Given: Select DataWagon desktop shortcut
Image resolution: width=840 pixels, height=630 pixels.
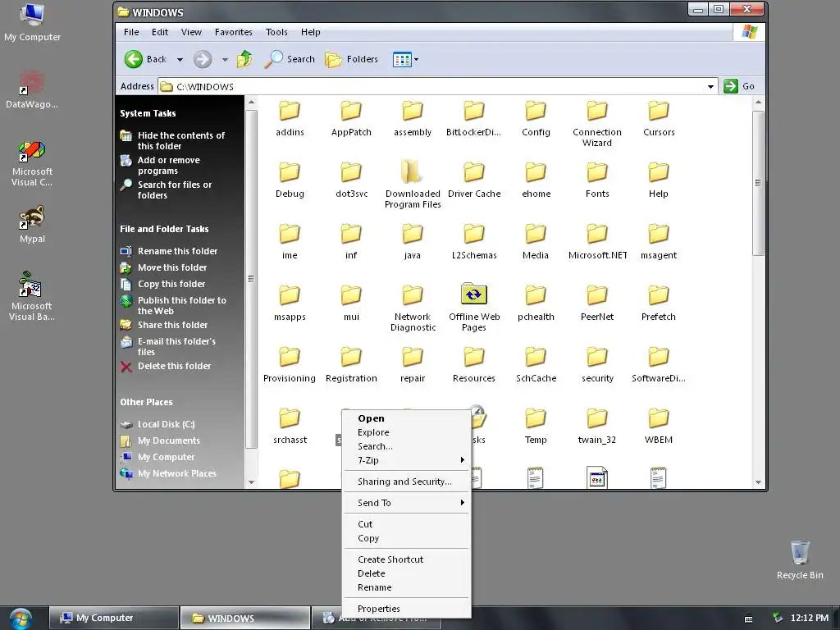Looking at the screenshot, I should click(x=32, y=89).
